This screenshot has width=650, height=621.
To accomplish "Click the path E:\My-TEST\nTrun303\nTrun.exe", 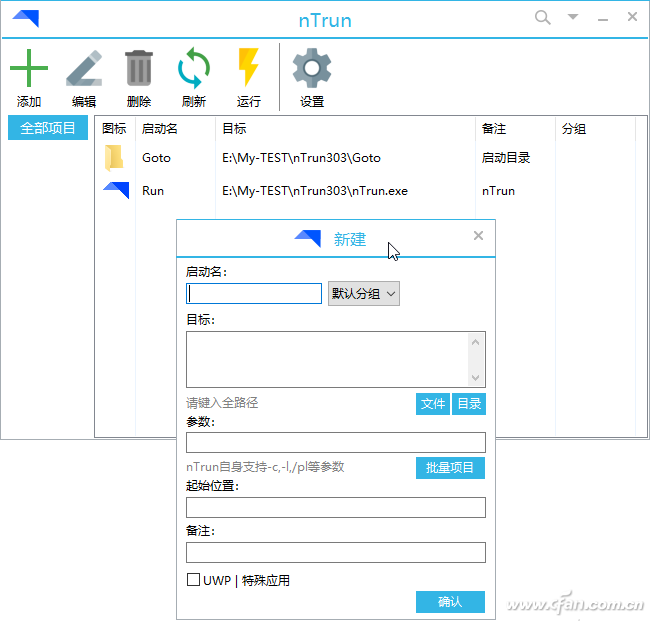I will pos(315,191).
